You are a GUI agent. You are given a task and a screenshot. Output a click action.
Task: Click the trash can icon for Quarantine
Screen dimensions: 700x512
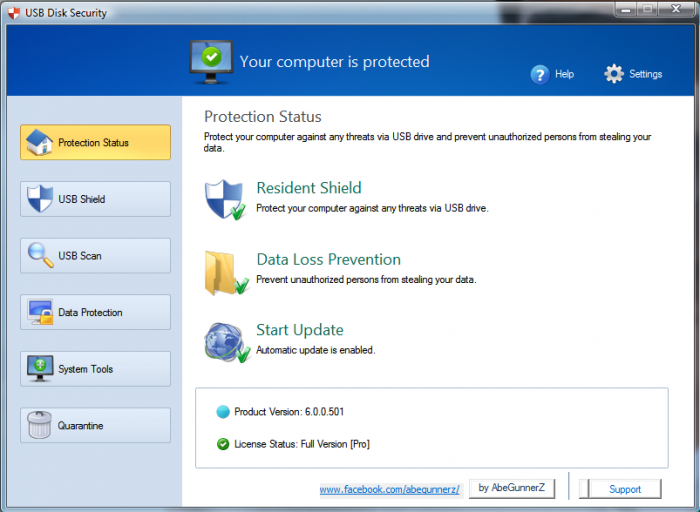tap(39, 425)
